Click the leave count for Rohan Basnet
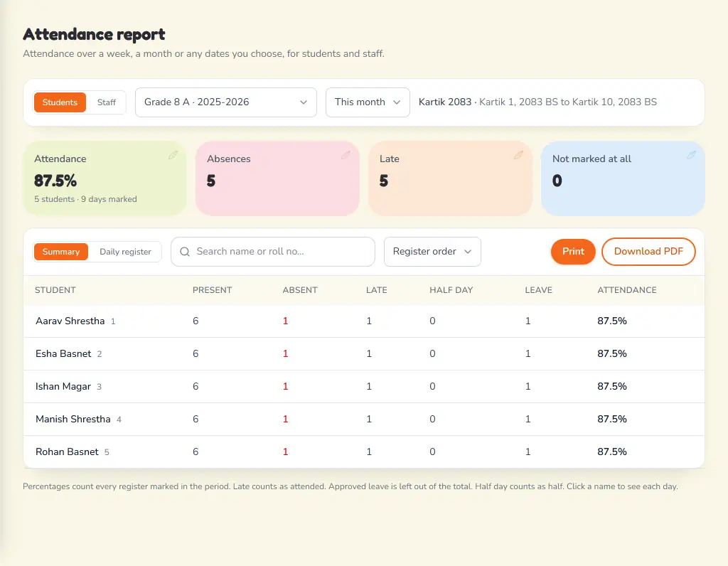Image resolution: width=728 pixels, height=566 pixels. tap(528, 452)
